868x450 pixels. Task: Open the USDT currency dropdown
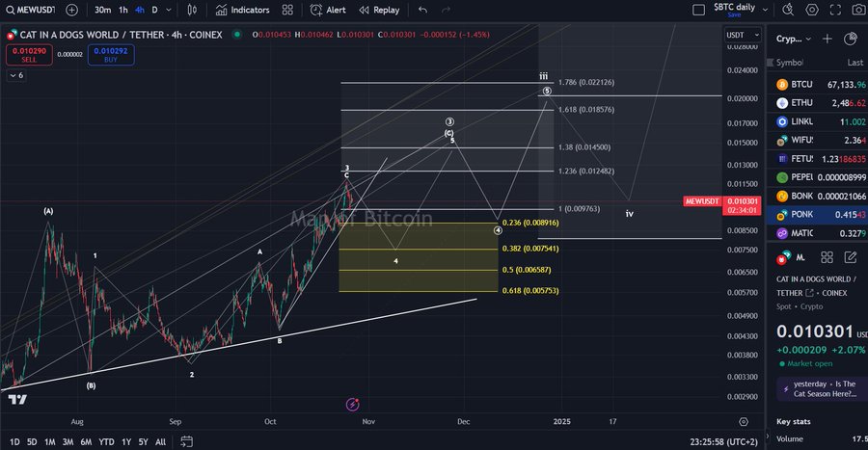tap(736, 36)
